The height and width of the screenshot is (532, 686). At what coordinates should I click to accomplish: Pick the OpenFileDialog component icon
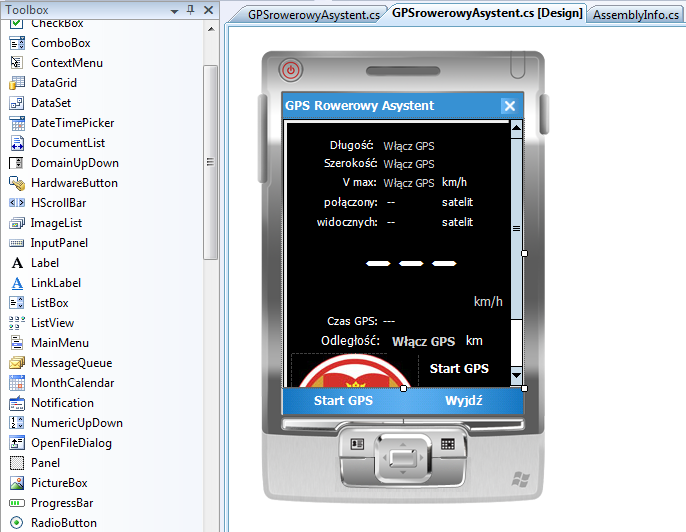point(17,443)
